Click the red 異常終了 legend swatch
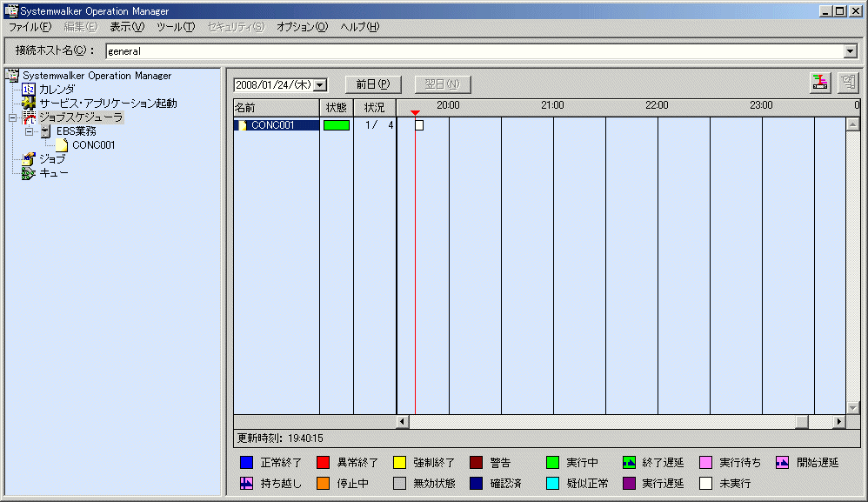Viewport: 868px width, 502px height. point(324,462)
